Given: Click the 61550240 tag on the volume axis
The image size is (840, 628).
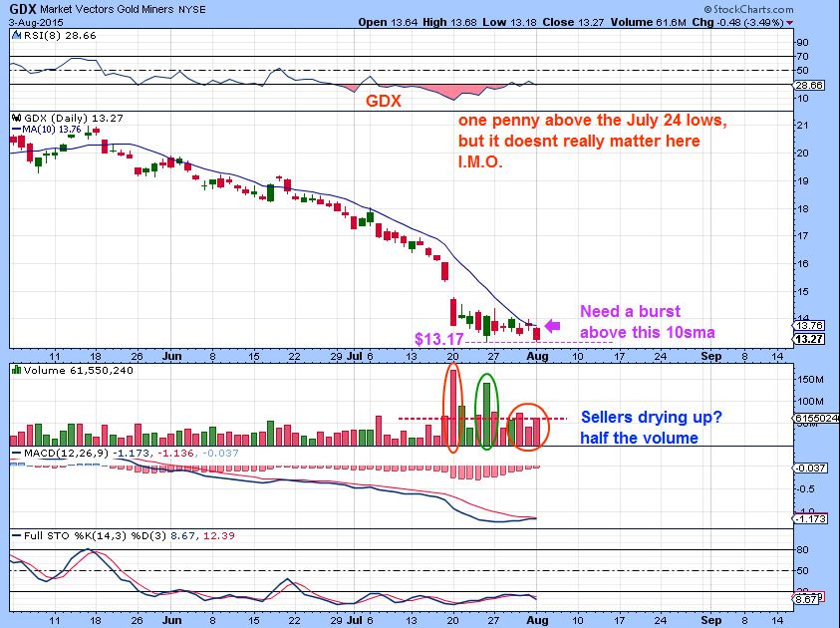Looking at the screenshot, I should (816, 418).
